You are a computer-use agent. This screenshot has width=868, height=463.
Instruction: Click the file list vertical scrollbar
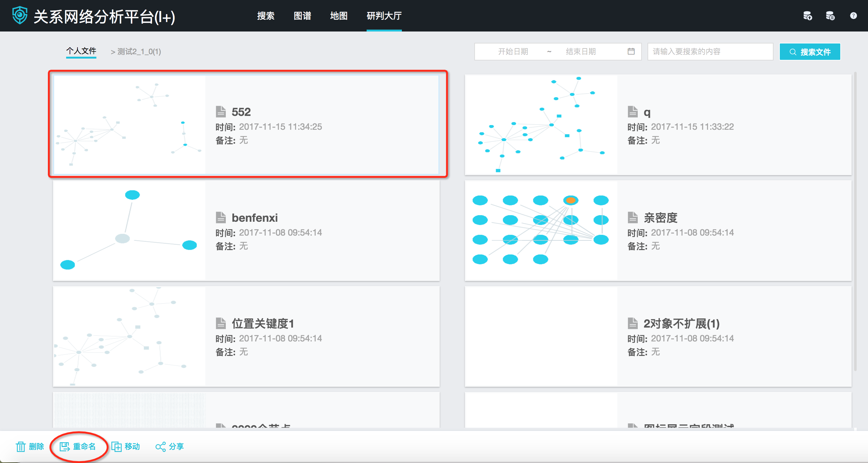[x=855, y=221]
